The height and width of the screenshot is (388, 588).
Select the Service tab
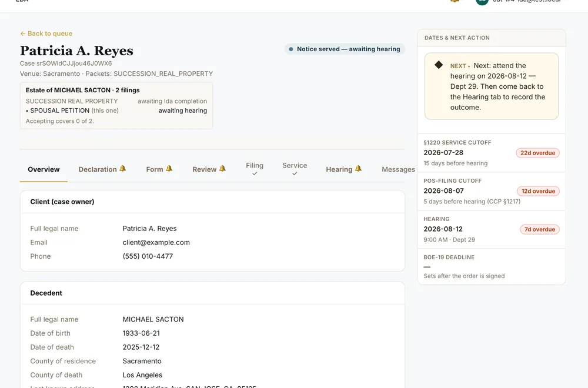tap(295, 169)
